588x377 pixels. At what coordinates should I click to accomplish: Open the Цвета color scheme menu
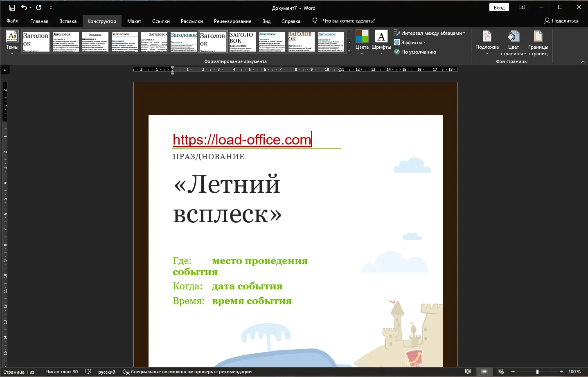coord(362,42)
